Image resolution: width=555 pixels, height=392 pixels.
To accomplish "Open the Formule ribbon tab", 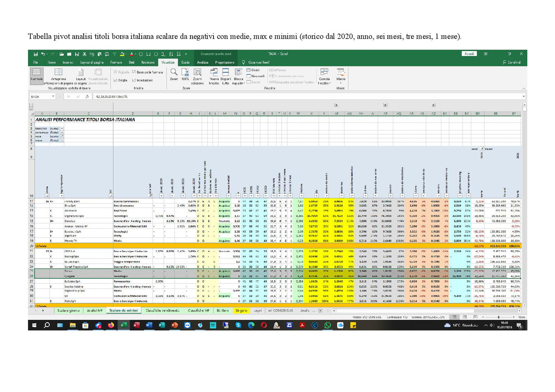I will (x=116, y=62).
